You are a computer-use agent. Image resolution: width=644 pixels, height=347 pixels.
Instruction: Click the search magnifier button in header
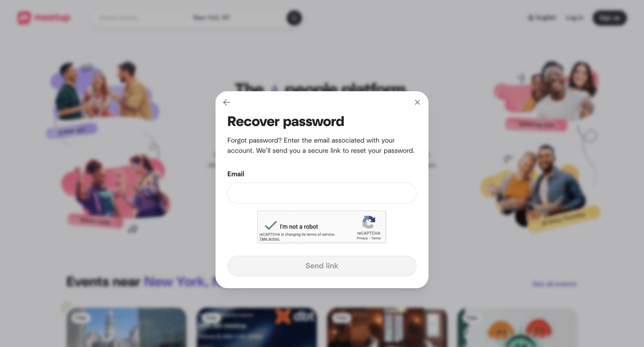[x=294, y=18]
